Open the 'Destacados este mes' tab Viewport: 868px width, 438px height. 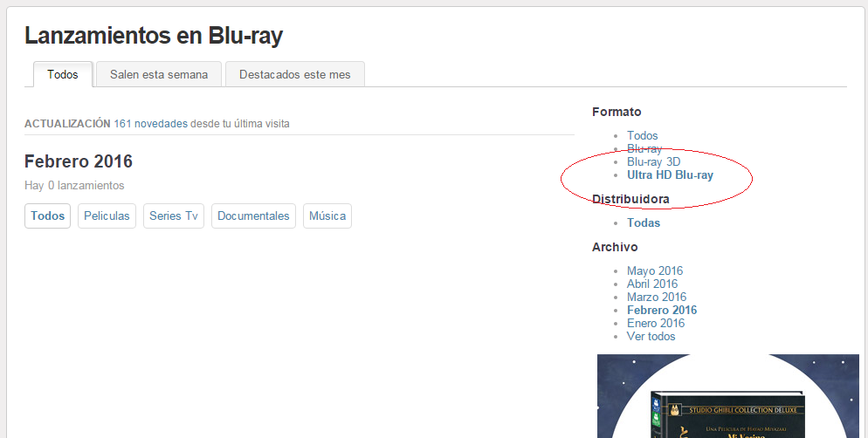pyautogui.click(x=294, y=74)
